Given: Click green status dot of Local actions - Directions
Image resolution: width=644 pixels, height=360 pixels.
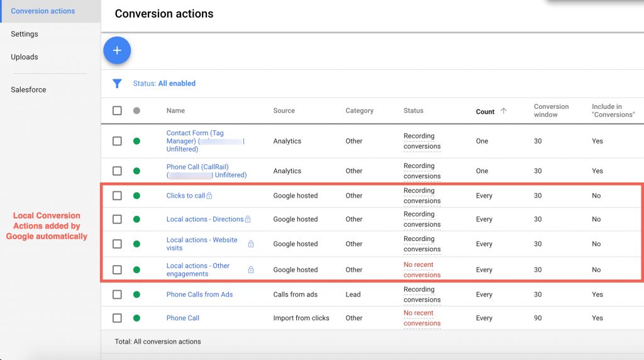Looking at the screenshot, I should 136,219.
